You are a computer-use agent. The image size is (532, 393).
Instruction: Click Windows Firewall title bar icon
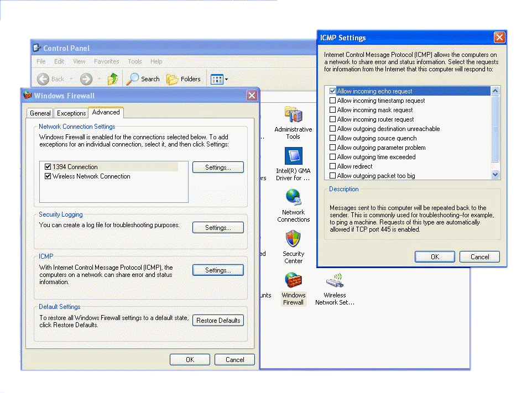[28, 95]
